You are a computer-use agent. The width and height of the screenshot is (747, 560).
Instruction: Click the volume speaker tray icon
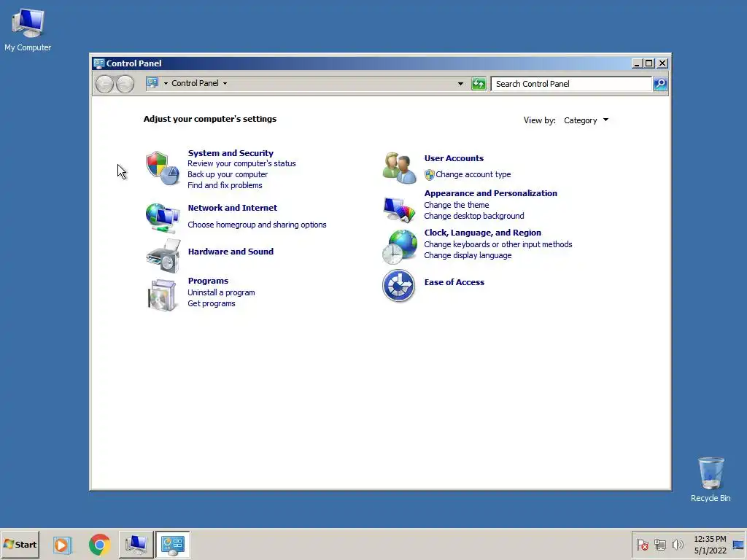(x=677, y=545)
